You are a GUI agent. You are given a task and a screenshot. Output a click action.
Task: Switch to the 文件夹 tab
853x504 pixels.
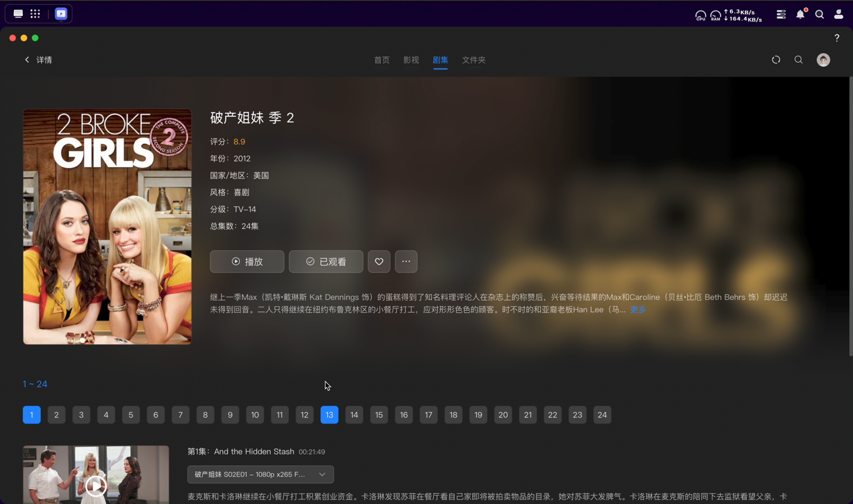click(x=474, y=60)
